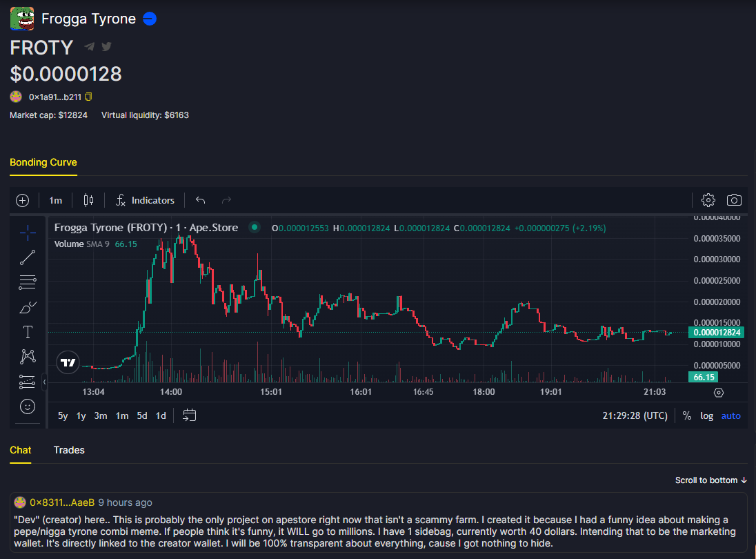
Task: Set chart range to 1y
Action: (81, 415)
